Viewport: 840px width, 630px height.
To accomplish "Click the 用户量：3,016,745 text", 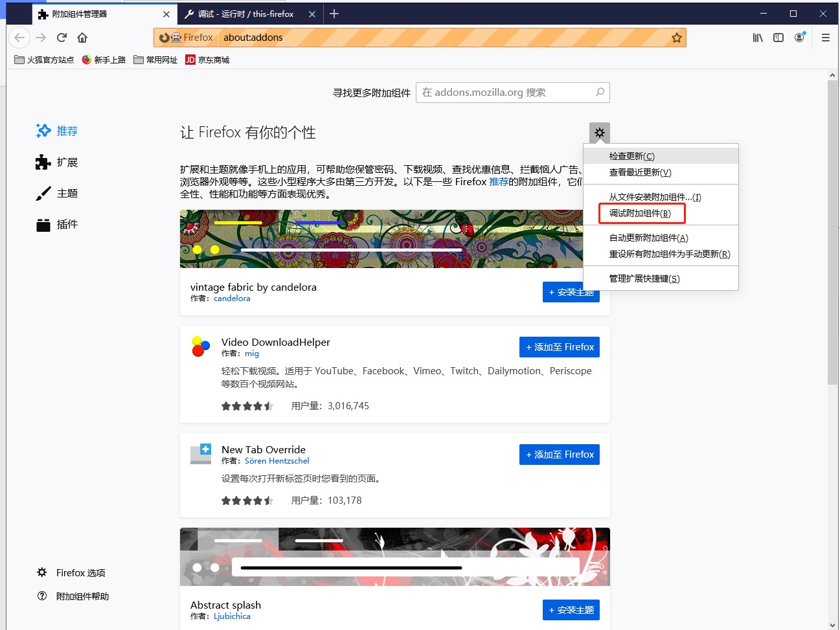I will [330, 406].
